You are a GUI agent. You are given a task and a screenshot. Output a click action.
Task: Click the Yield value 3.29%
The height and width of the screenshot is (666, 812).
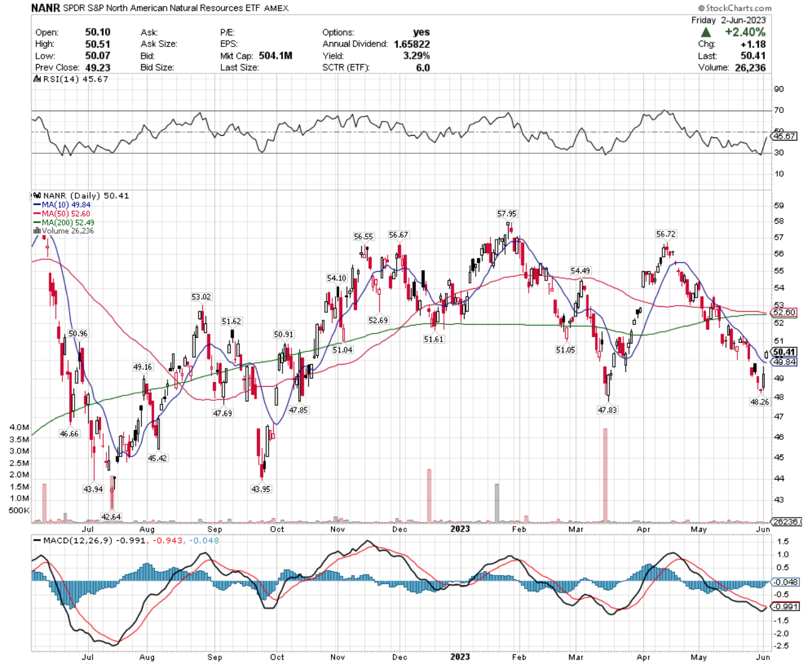(416, 56)
